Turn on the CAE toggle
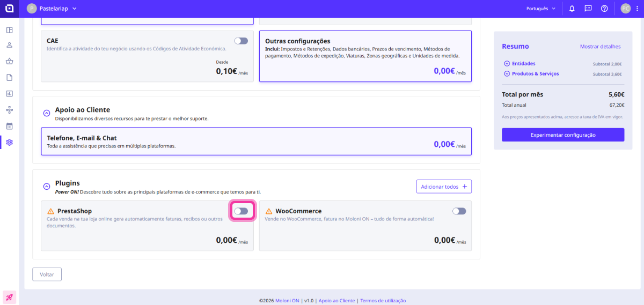644x305 pixels. point(241,41)
